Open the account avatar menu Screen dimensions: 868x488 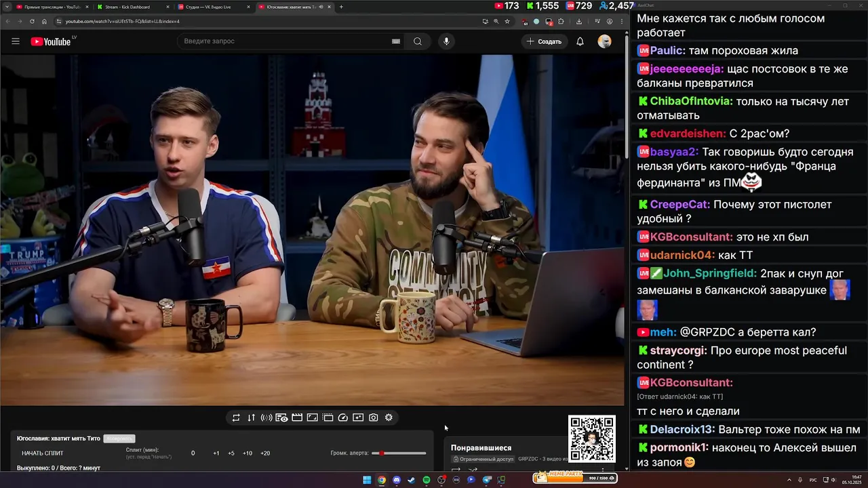[x=604, y=41]
